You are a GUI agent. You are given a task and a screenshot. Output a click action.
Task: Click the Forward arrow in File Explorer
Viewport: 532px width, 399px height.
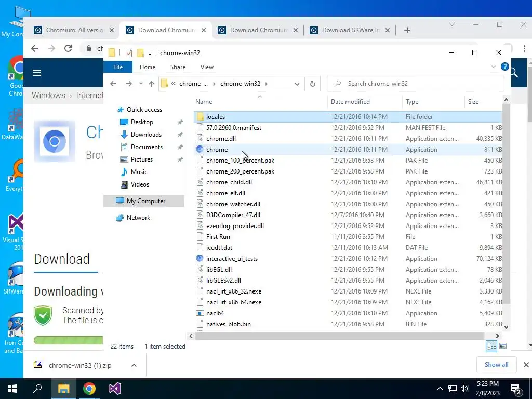(x=129, y=84)
